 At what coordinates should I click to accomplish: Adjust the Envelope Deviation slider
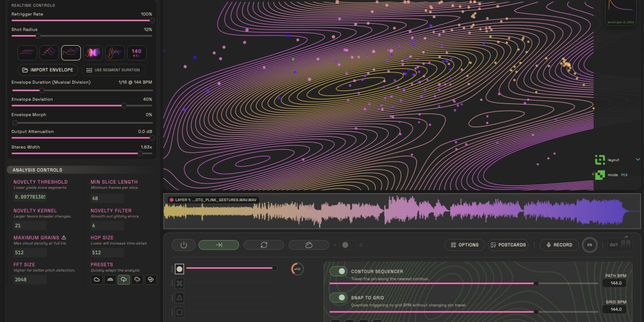click(125, 106)
